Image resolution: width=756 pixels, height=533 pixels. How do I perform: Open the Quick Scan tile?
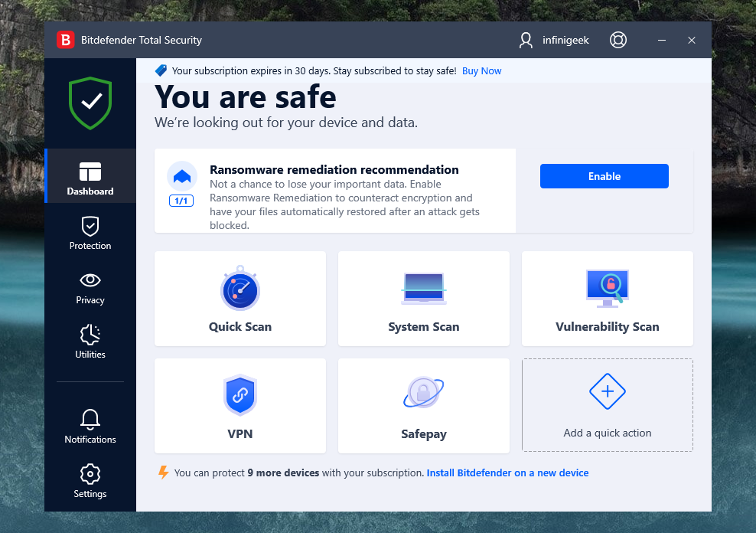(240, 299)
